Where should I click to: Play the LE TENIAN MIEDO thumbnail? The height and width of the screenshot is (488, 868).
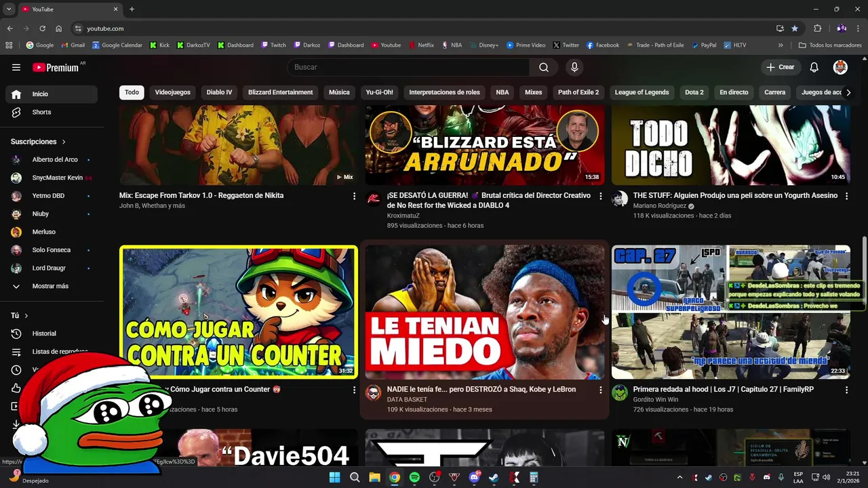484,312
